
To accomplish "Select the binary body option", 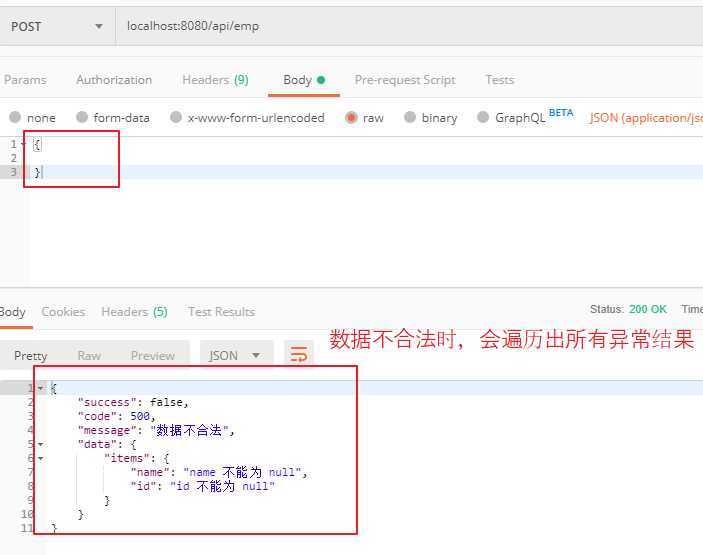I will [x=430, y=117].
